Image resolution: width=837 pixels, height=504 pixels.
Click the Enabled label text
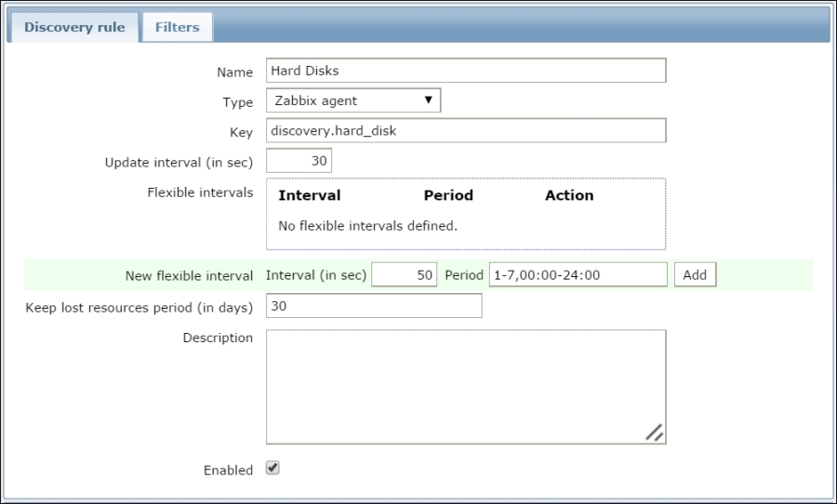[x=228, y=471]
